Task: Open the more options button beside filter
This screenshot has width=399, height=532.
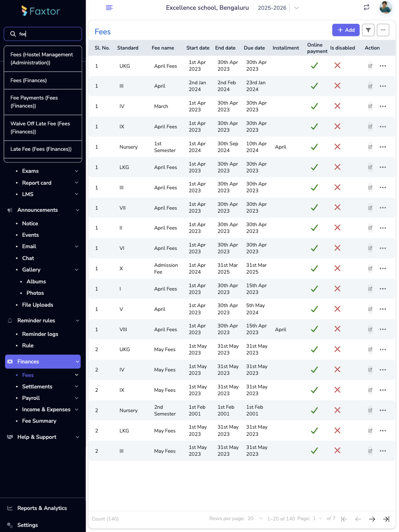Action: (383, 30)
